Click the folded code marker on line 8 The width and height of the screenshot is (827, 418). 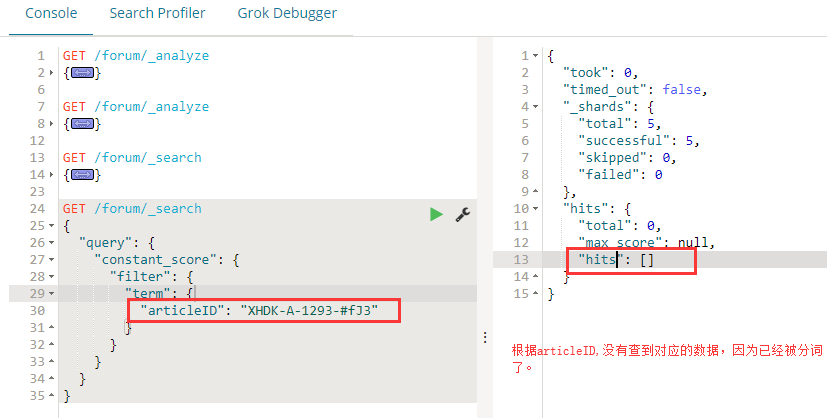point(83,124)
